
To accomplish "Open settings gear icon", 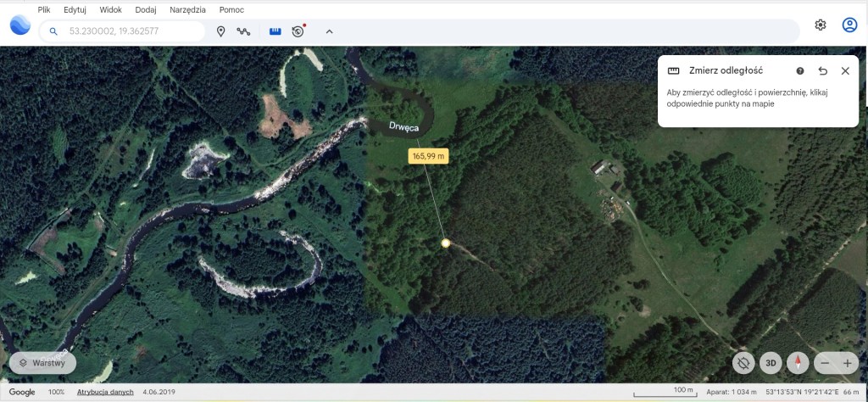I will coord(821,25).
